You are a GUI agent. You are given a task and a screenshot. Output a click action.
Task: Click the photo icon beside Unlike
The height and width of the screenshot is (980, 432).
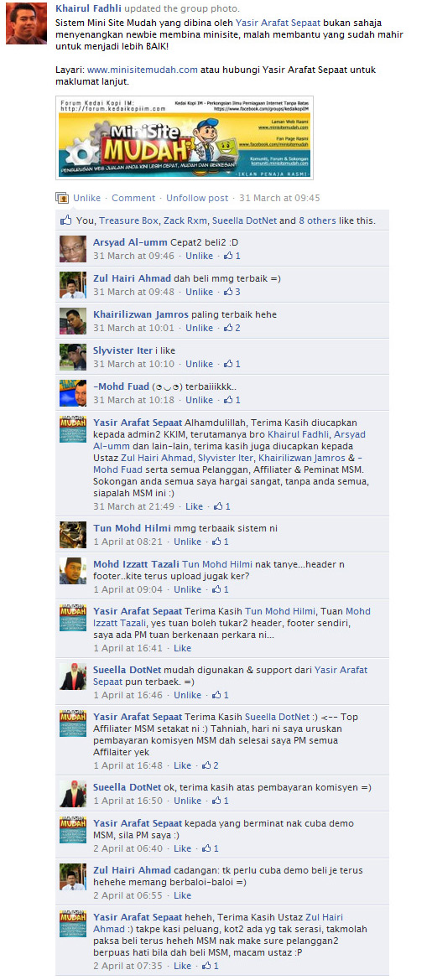point(62,198)
